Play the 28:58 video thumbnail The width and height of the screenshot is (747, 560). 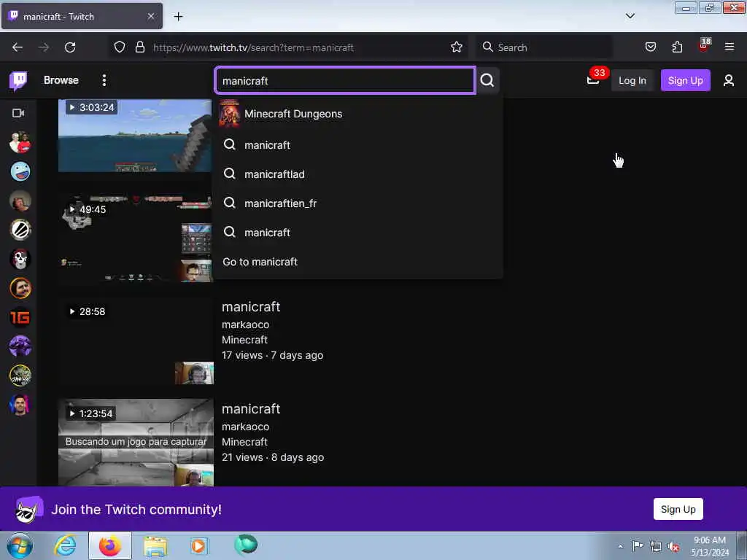pyautogui.click(x=136, y=341)
